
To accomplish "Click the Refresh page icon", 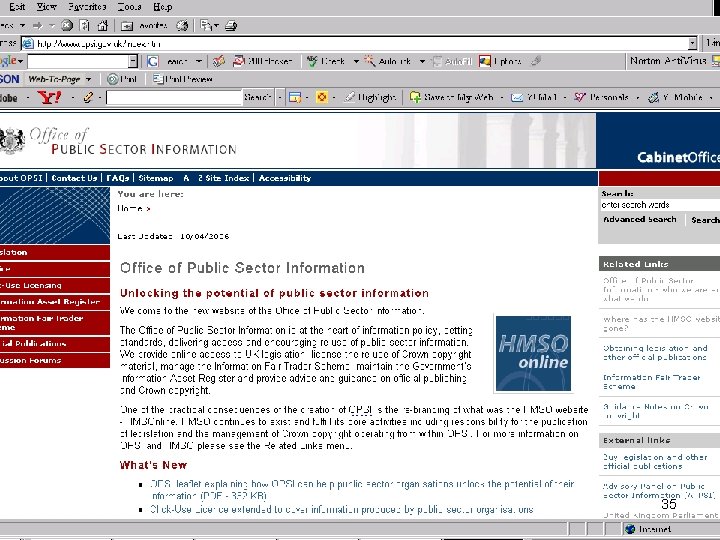I will pos(84,26).
